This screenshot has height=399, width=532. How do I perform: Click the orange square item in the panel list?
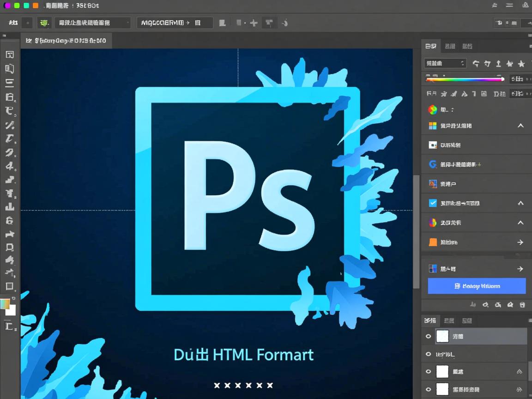433,242
